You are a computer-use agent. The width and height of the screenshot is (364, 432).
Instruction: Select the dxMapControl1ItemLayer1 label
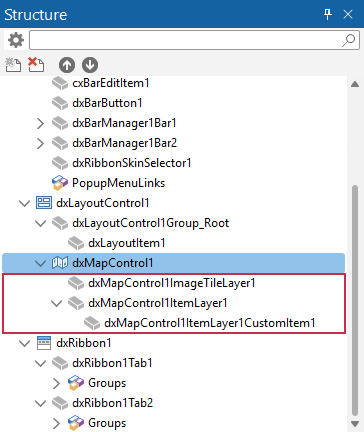(x=158, y=303)
